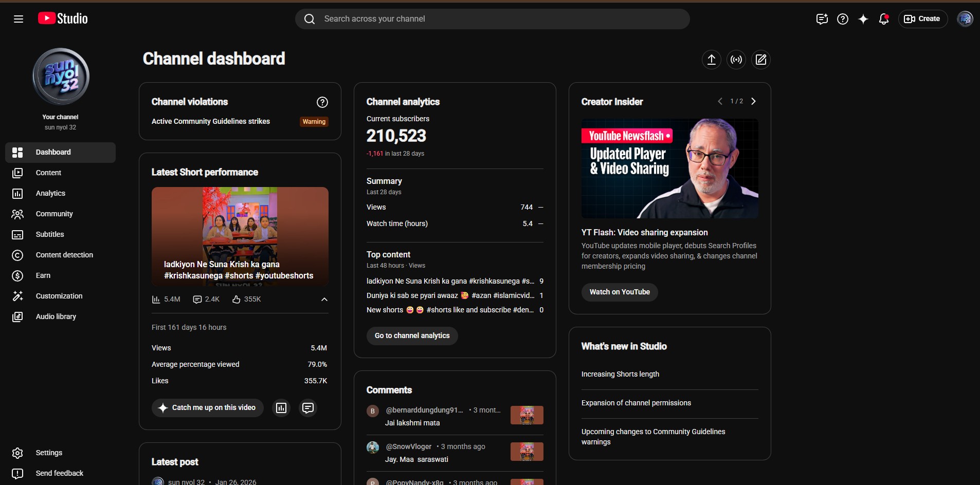Click the upload videos arrow icon
Viewport: 980px width, 485px height.
pos(712,60)
